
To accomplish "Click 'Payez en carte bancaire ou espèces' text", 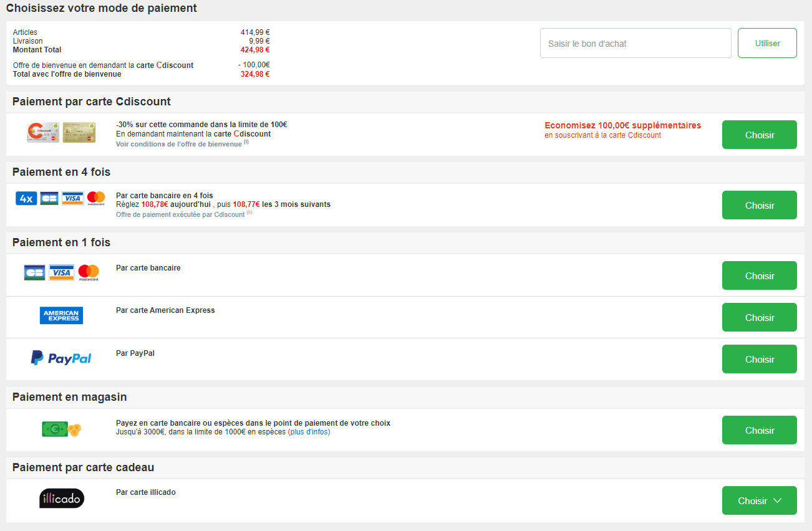I will pos(253,423).
